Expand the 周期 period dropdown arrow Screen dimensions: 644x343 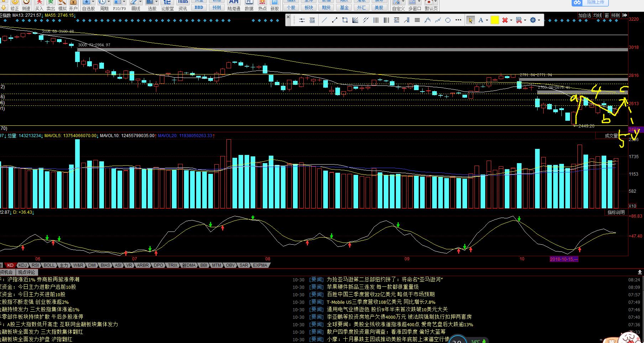click(109, 2)
